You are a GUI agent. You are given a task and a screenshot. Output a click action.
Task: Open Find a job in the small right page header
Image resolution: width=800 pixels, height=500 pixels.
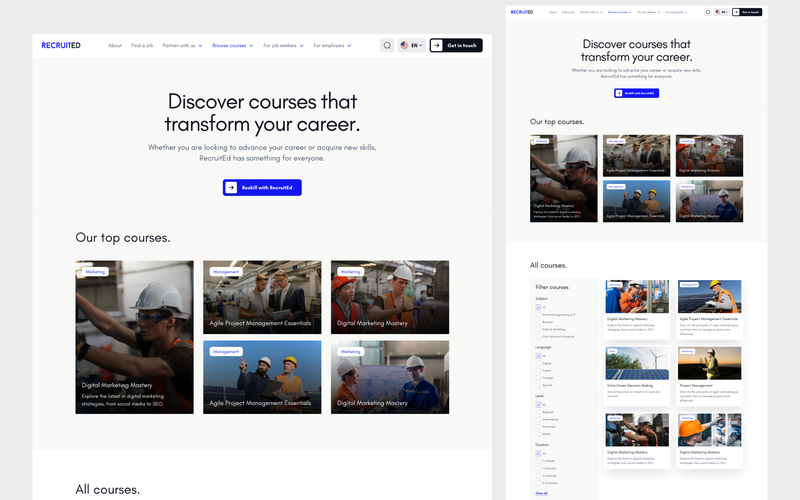tap(568, 12)
